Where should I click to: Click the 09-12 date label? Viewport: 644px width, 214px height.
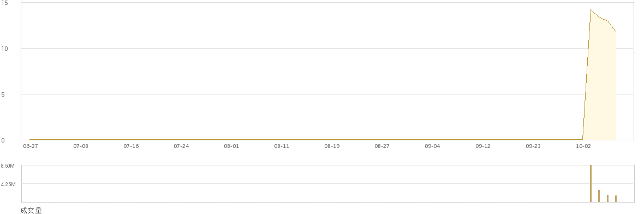[483, 146]
